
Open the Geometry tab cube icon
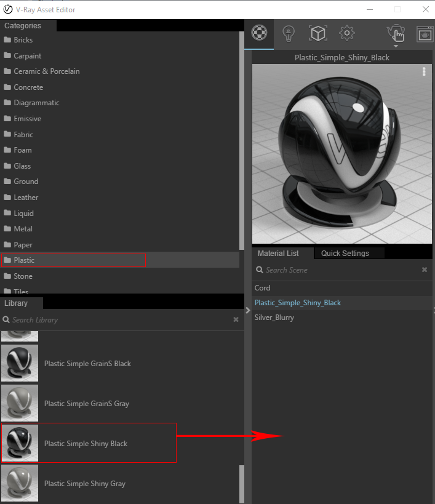(x=317, y=33)
